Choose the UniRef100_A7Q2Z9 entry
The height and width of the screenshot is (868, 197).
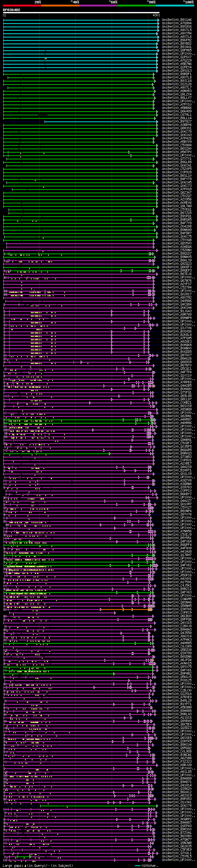[x=177, y=61]
